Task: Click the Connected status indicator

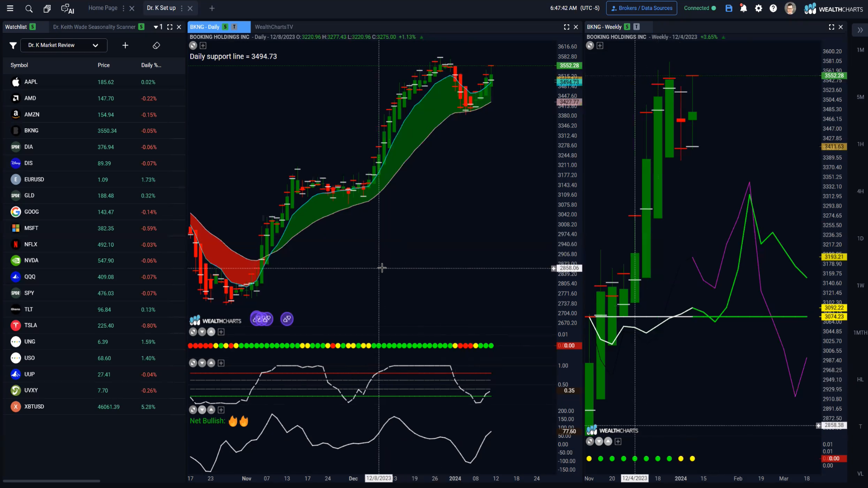Action: tap(700, 8)
